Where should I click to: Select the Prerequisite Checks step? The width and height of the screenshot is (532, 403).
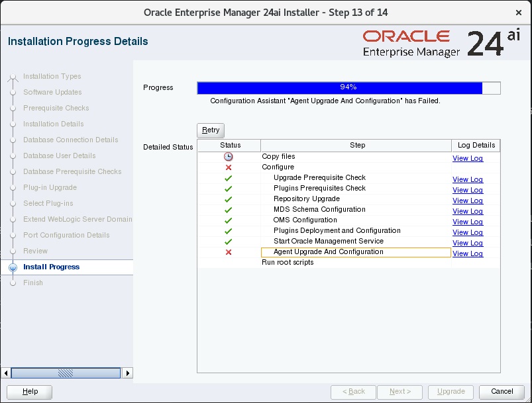[56, 108]
